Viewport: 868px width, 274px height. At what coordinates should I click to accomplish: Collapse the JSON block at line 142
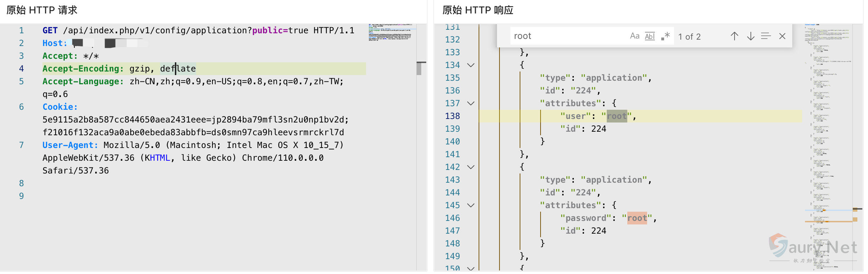click(x=471, y=167)
